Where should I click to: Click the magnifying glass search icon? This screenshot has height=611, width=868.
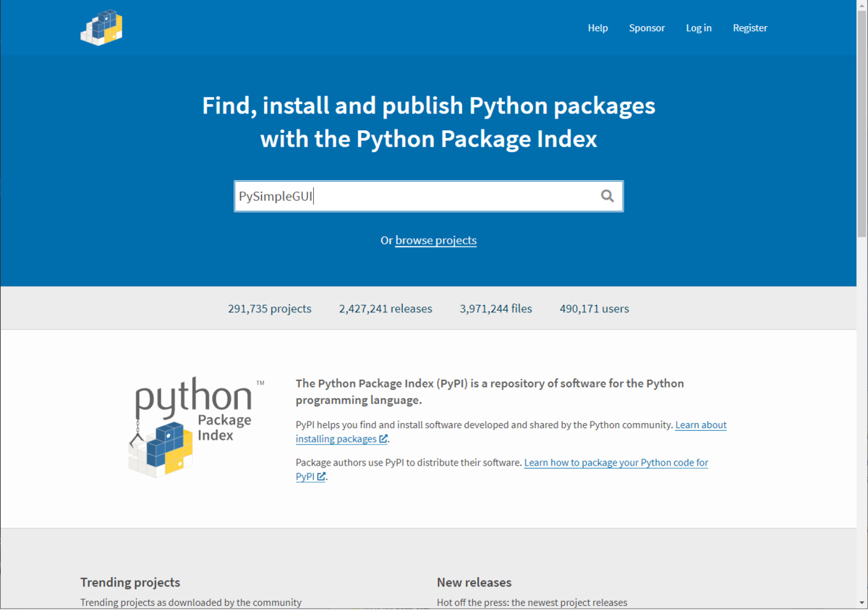click(608, 196)
